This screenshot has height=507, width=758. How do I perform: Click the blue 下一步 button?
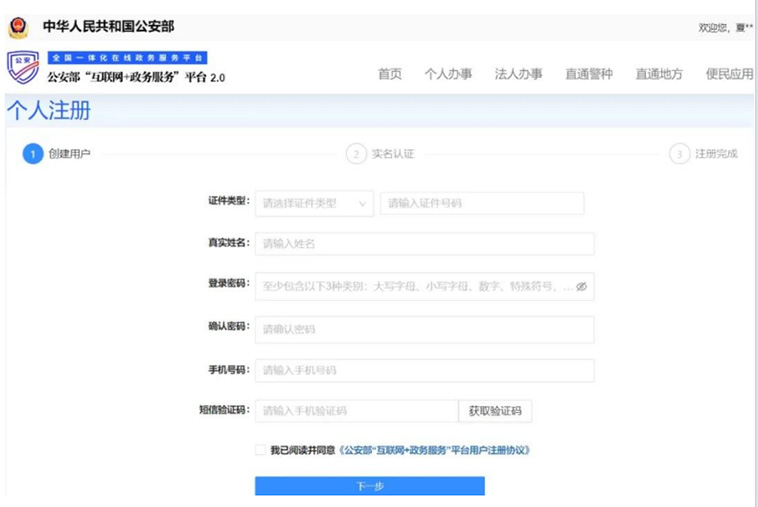click(x=369, y=486)
